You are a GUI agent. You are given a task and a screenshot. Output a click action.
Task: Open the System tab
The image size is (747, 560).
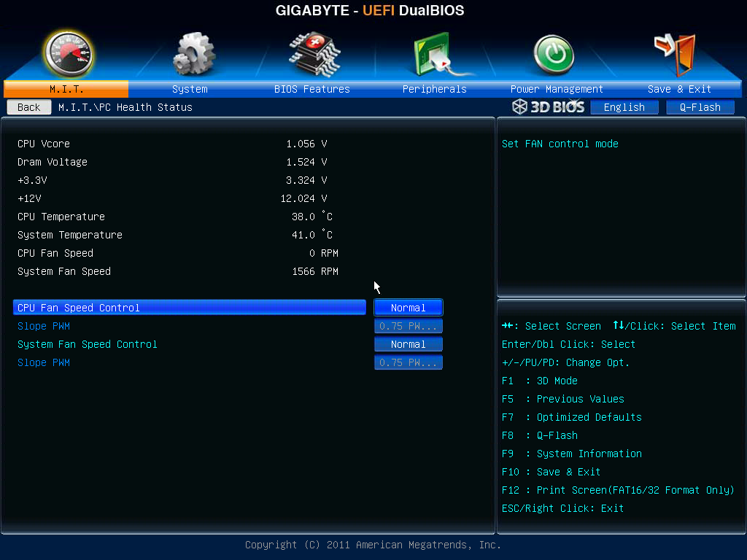pos(190,89)
